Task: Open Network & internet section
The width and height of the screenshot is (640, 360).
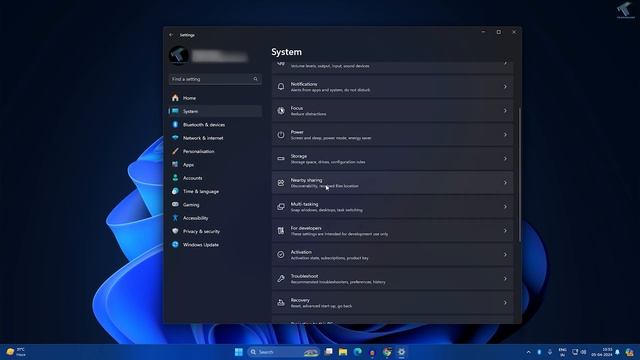Action: click(215, 138)
